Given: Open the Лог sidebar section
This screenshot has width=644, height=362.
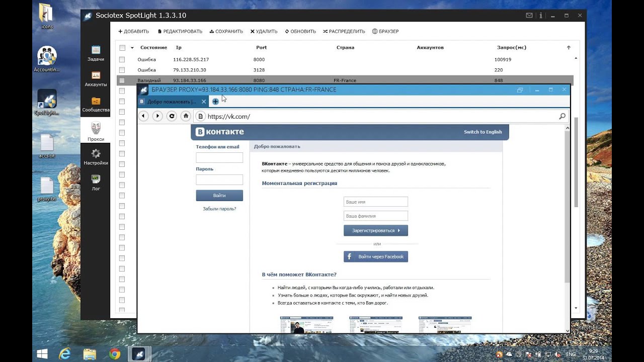Looking at the screenshot, I should point(96,183).
